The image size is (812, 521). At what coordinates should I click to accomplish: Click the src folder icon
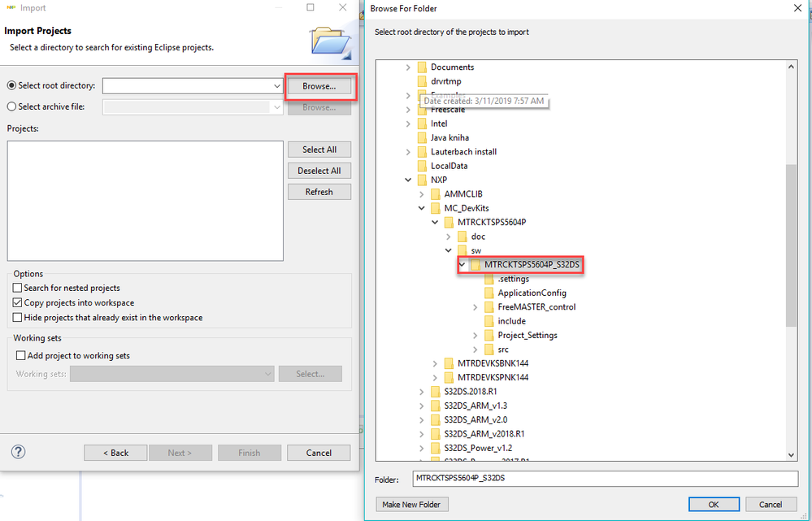(x=489, y=350)
